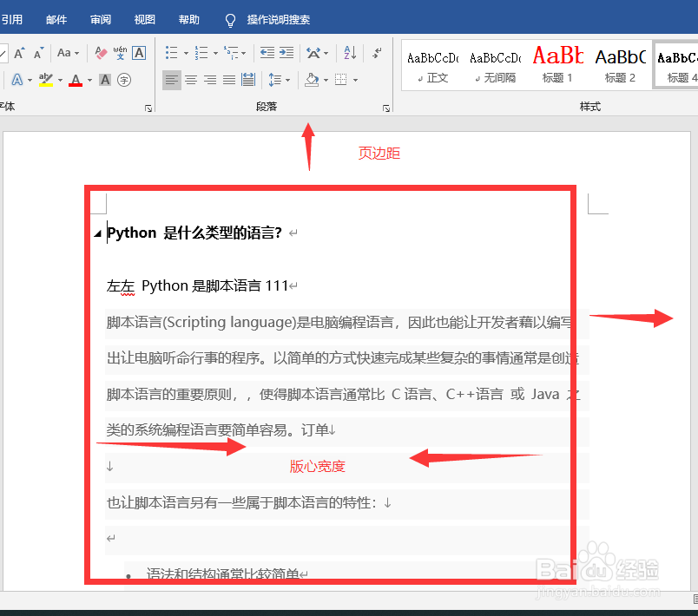The image size is (698, 616).
Task: Click the line '类的系统编程语言要简单容易。订单'
Action: (x=217, y=430)
